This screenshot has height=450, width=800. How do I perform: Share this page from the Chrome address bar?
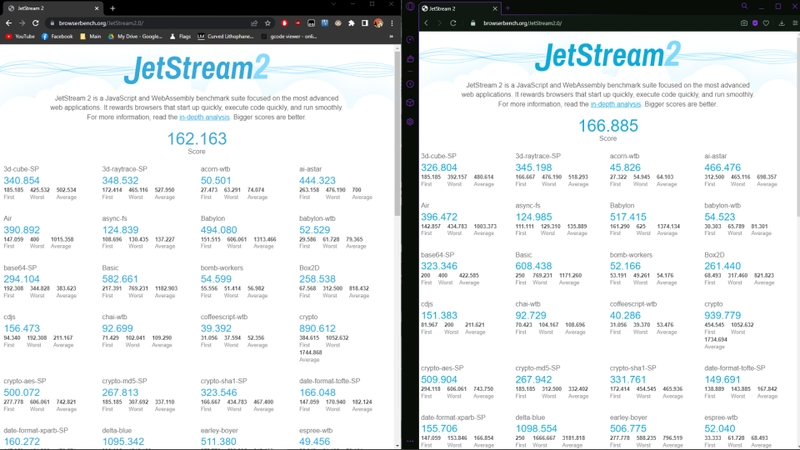[254, 23]
